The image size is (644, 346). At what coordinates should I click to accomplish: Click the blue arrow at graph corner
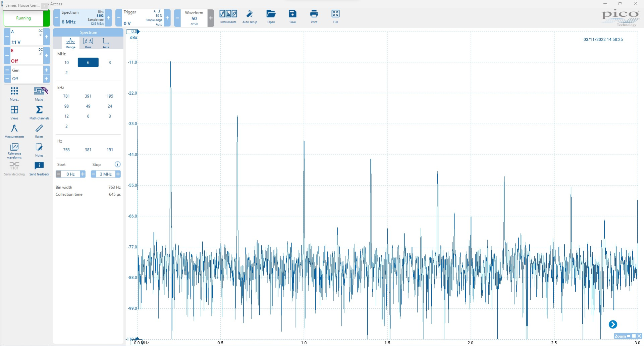pos(612,324)
